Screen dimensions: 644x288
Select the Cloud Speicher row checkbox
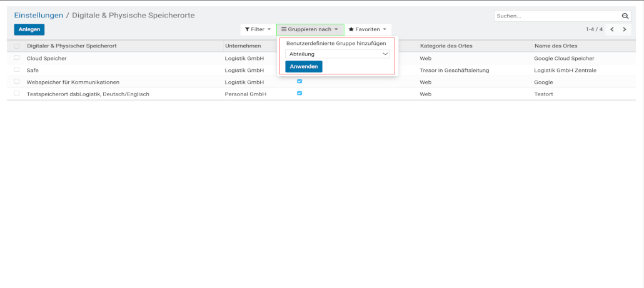(17, 58)
